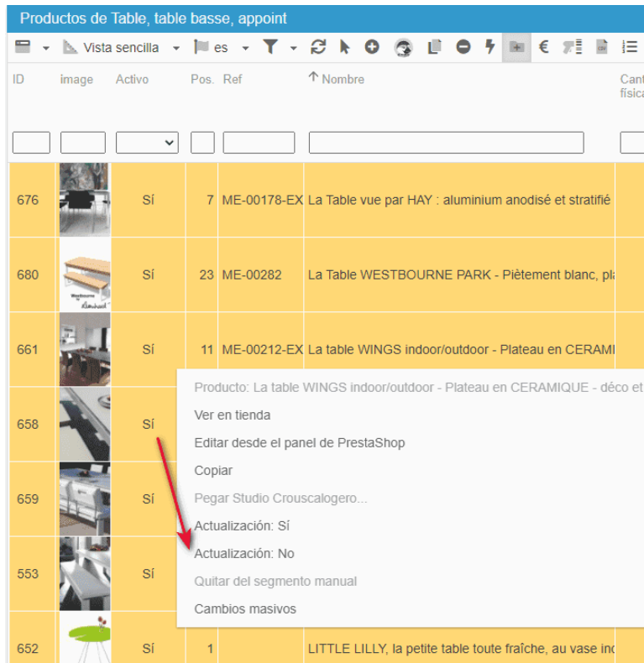Click the Nombre filter text field
The height and width of the screenshot is (663, 644).
click(446, 143)
